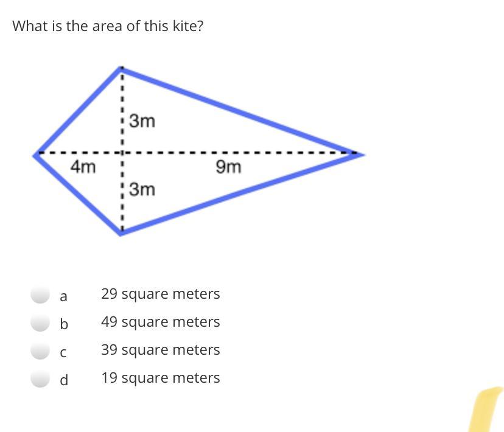Image resolution: width=504 pixels, height=432 pixels.
Task: Click the question text 'What is the area of this kite?'
Action: (x=108, y=26)
